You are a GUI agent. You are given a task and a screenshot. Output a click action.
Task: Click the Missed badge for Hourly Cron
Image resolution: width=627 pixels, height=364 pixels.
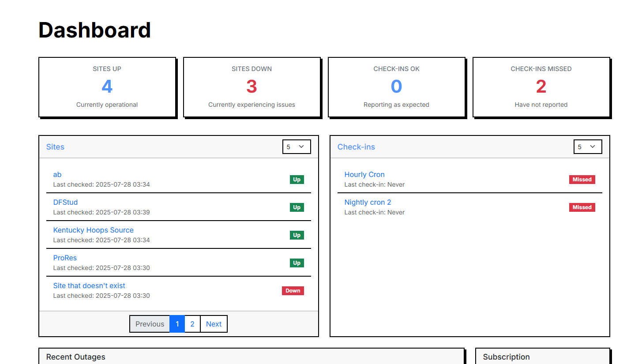pos(582,180)
